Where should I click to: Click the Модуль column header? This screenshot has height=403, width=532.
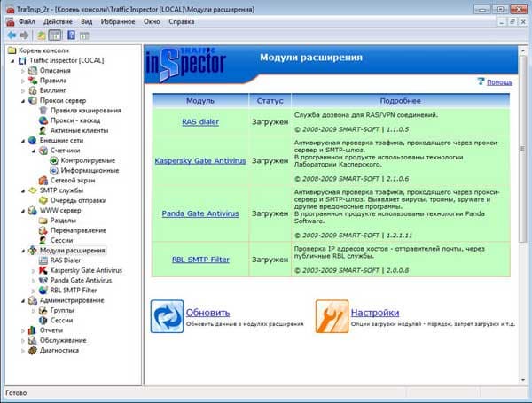200,101
